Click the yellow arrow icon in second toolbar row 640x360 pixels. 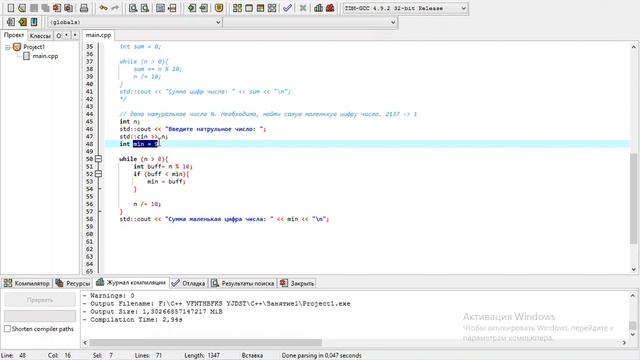click(22, 22)
